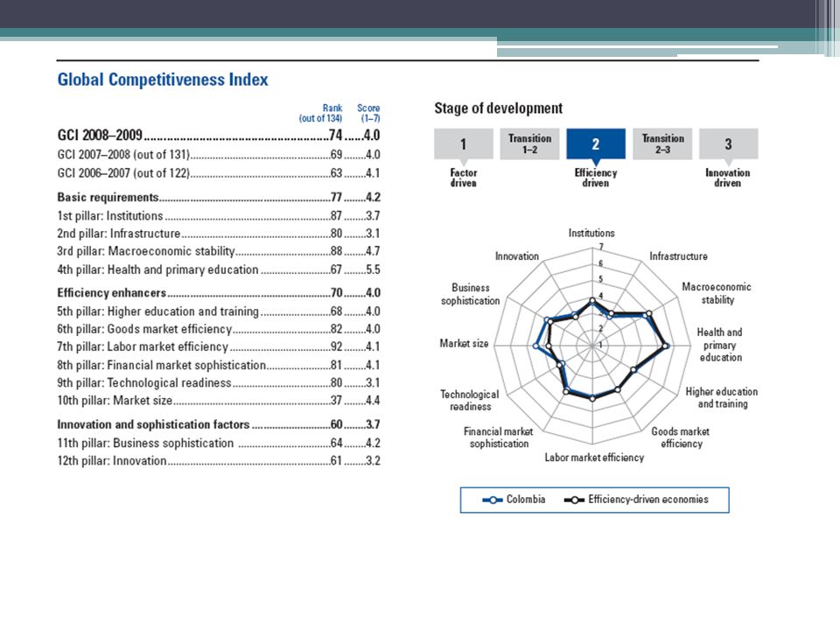Image resolution: width=840 pixels, height=630 pixels.
Task: Click '9th pillar: Technological readiness'
Action: (x=144, y=382)
